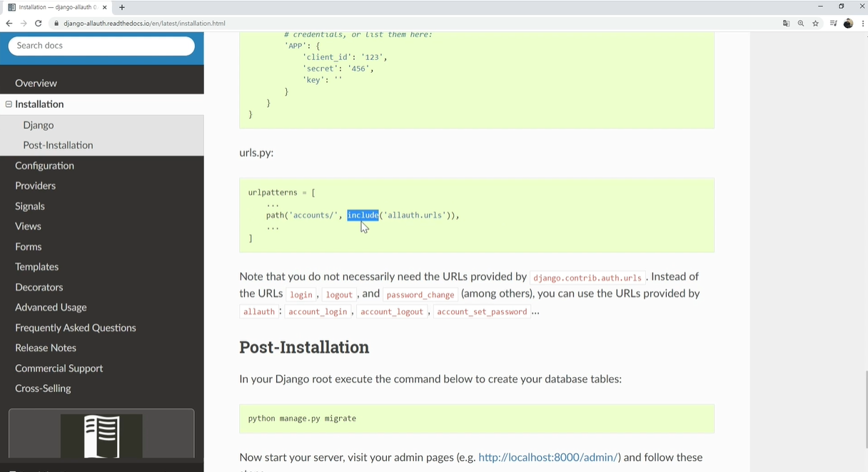868x472 pixels.
Task: Open the Chrome profile avatar
Action: pos(848,23)
